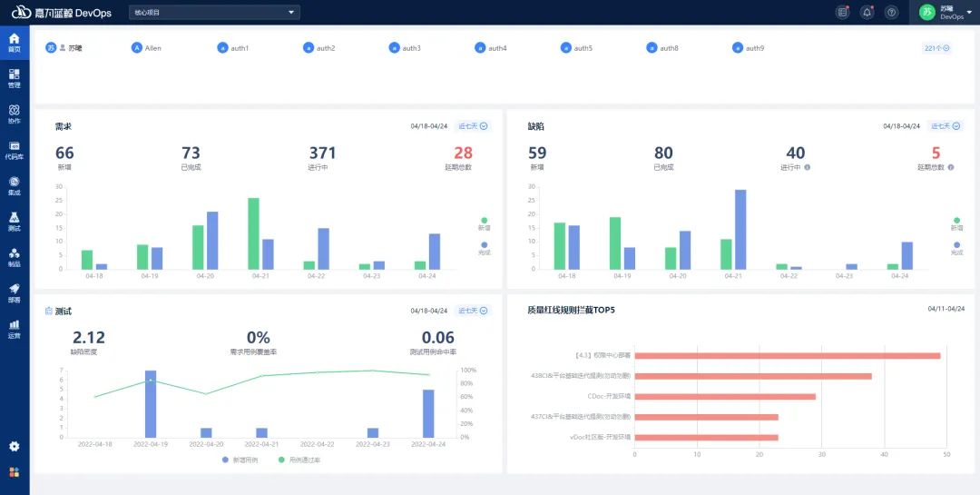Open 代码库 in the left sidebar

point(15,150)
